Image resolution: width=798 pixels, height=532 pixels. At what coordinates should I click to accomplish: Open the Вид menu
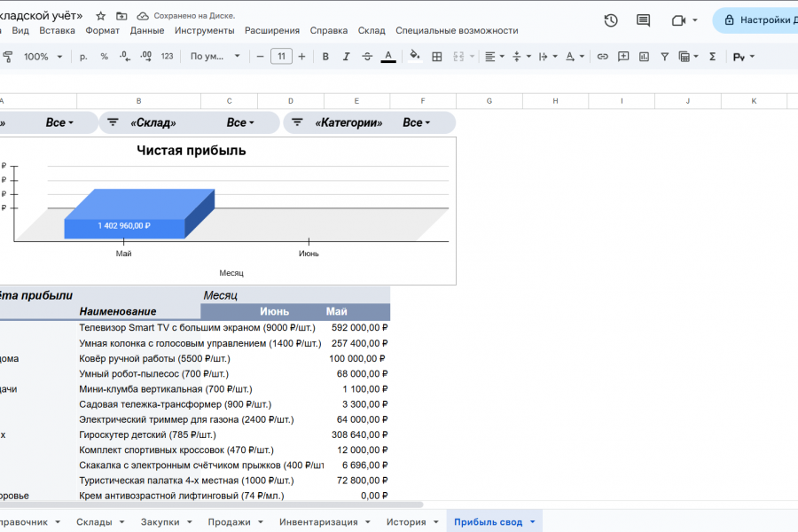[x=20, y=30]
